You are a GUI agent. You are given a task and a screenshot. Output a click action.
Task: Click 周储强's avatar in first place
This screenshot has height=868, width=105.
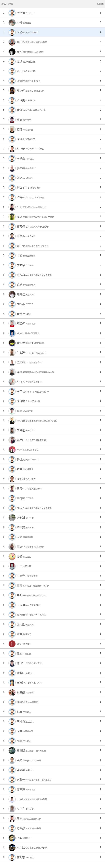tap(12, 13)
